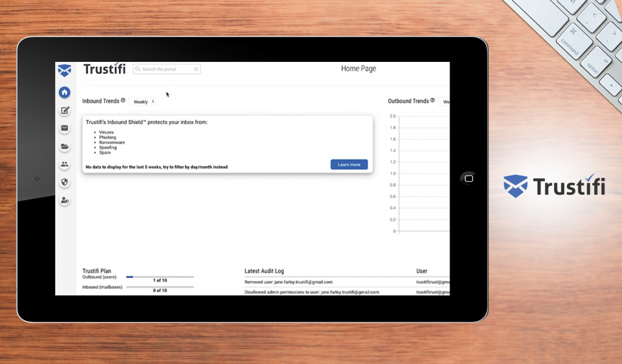Open the Home page sidebar icon
The width and height of the screenshot is (622, 364).
(64, 92)
